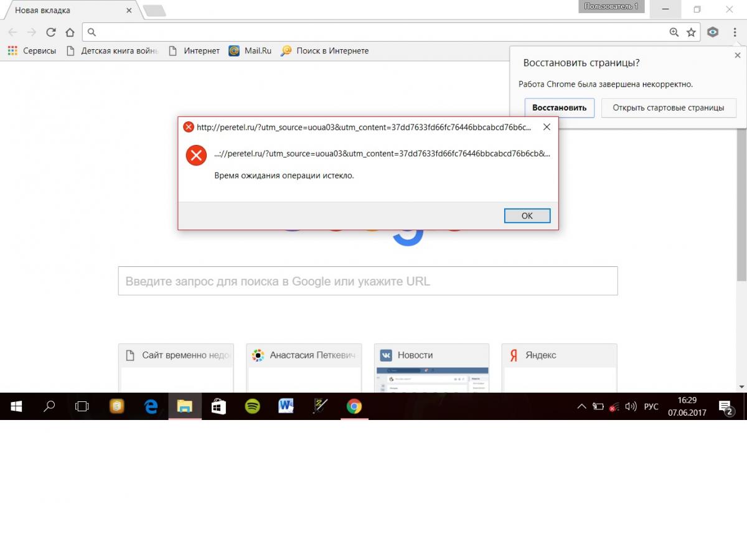Screen dimensions: 747x560
Task: Open the Сервисы apps shortcut
Action: pyautogui.click(x=32, y=51)
